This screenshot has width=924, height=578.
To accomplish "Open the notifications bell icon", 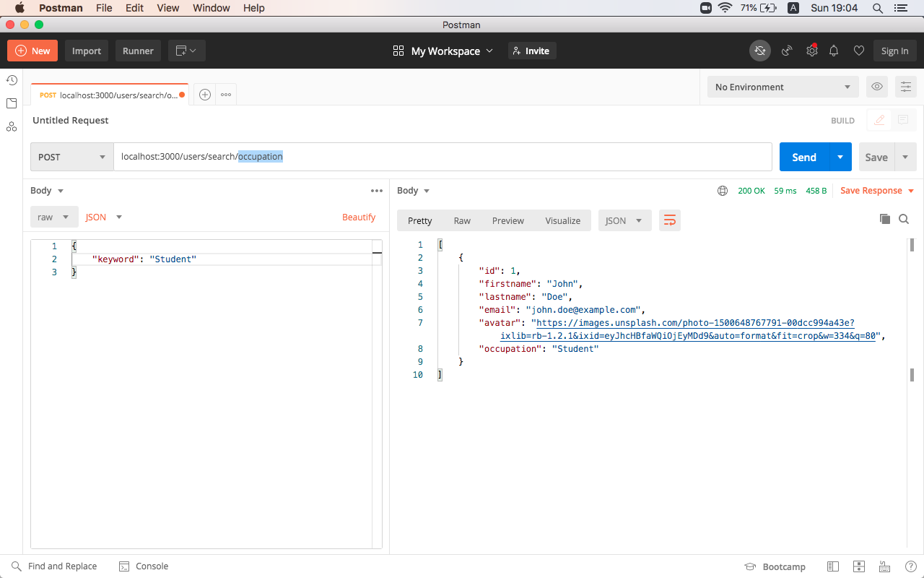I will click(834, 51).
